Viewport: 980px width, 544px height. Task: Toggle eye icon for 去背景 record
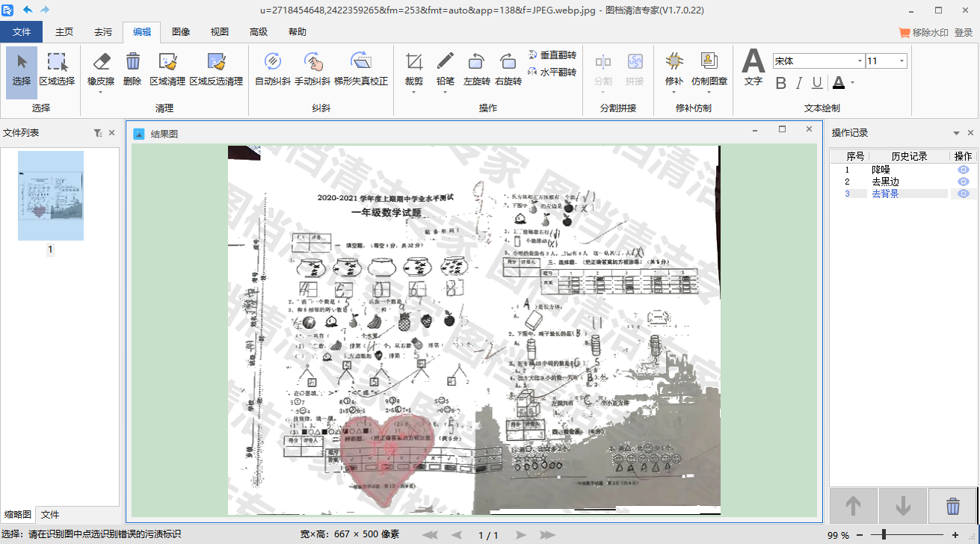point(964,194)
